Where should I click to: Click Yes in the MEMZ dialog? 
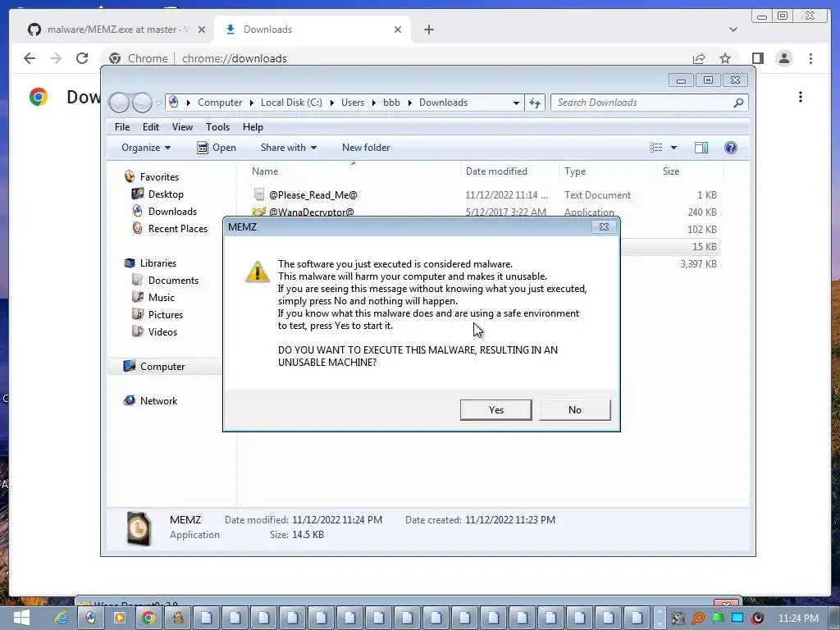[x=495, y=410]
